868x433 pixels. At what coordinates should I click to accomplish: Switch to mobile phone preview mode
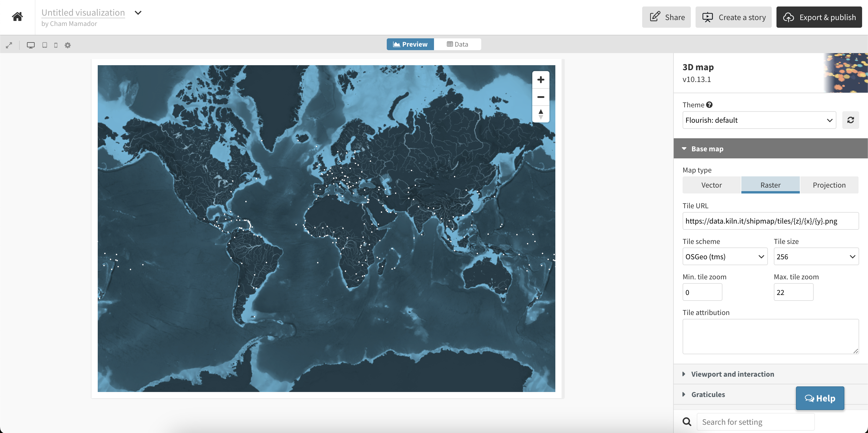coord(56,45)
